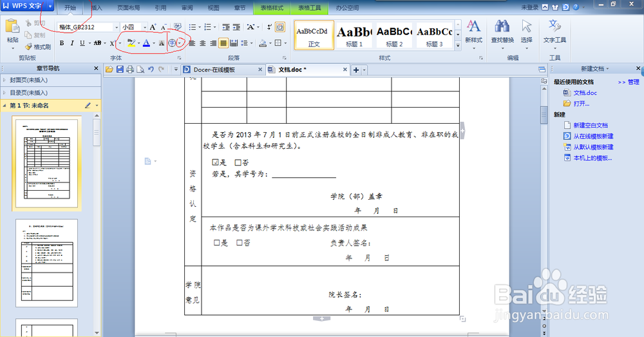Click the Paste (粘贴) clipboard icon
Viewport: 644px width, 337px height.
[12, 26]
